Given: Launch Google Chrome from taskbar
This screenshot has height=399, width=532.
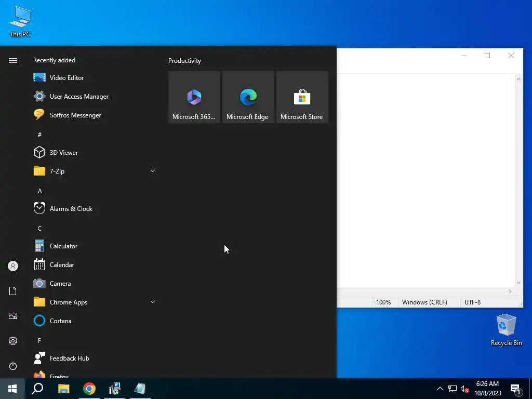Looking at the screenshot, I should click(89, 389).
